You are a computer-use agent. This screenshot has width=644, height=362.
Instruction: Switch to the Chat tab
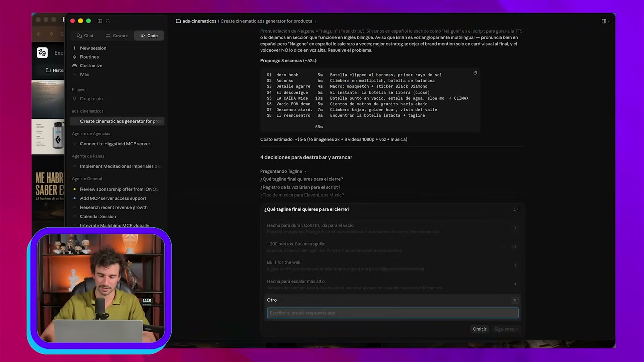click(85, 36)
